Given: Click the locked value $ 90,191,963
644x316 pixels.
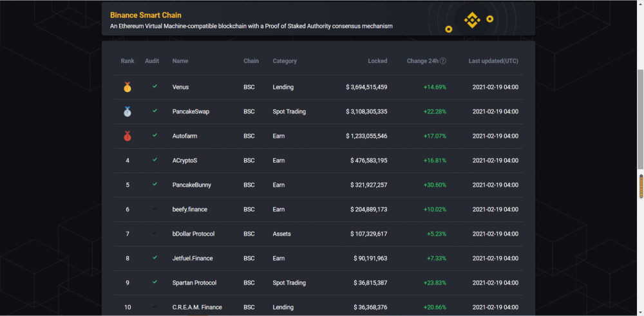Looking at the screenshot, I should (x=370, y=259).
